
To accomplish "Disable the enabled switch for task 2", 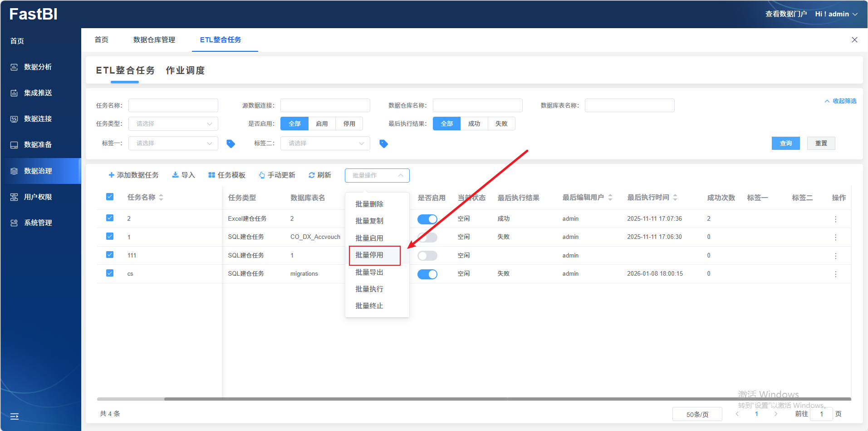I will point(427,219).
